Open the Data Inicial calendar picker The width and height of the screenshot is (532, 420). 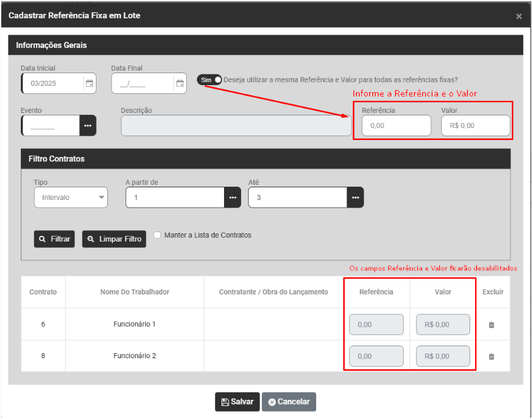(90, 83)
